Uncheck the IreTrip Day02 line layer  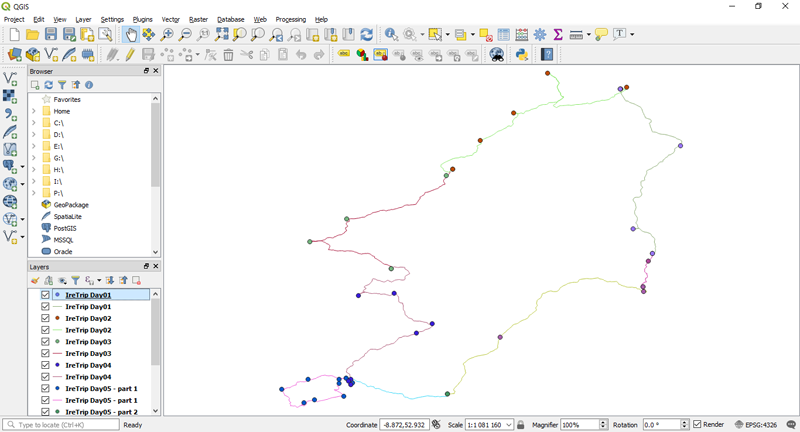tap(45, 330)
